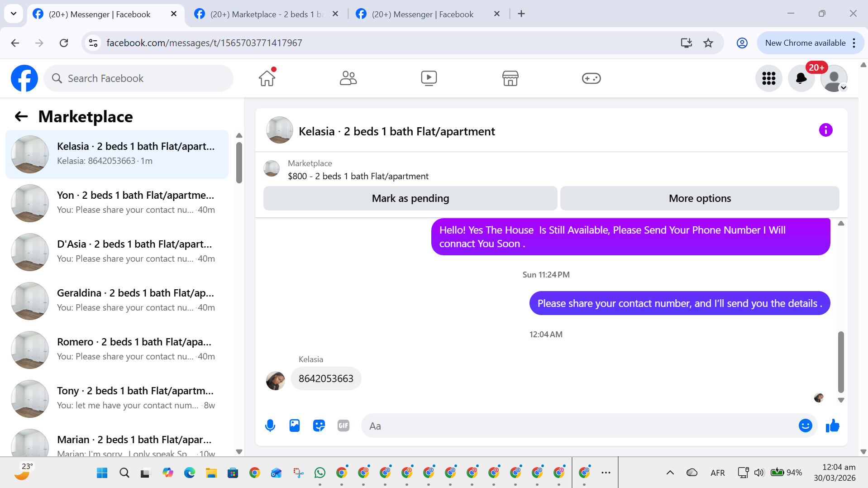Click the conversation header title Kelasia
This screenshot has width=868, height=488.
396,131
